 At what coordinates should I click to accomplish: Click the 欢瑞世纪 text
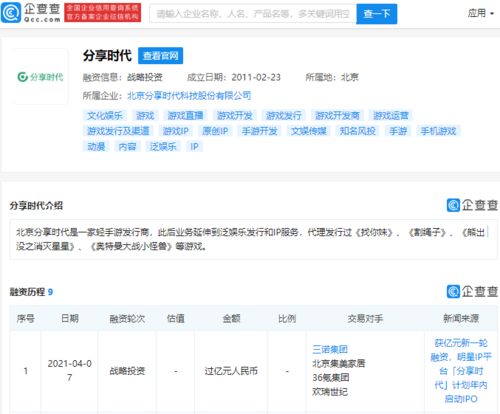pyautogui.click(x=330, y=392)
